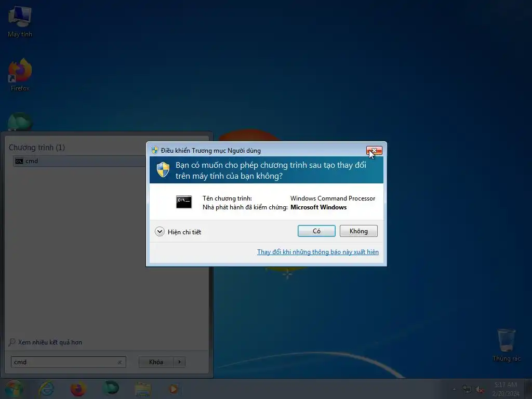The height and width of the screenshot is (399, 532).
Task: Close the User Account Control dialog
Action: (x=374, y=150)
